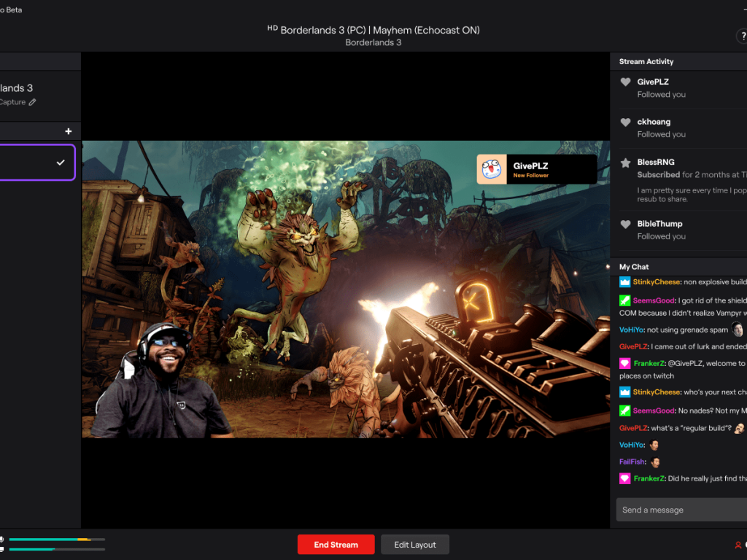The height and width of the screenshot is (560, 747).
Task: Click SeemsGood's green chat badge icon
Action: (x=624, y=299)
